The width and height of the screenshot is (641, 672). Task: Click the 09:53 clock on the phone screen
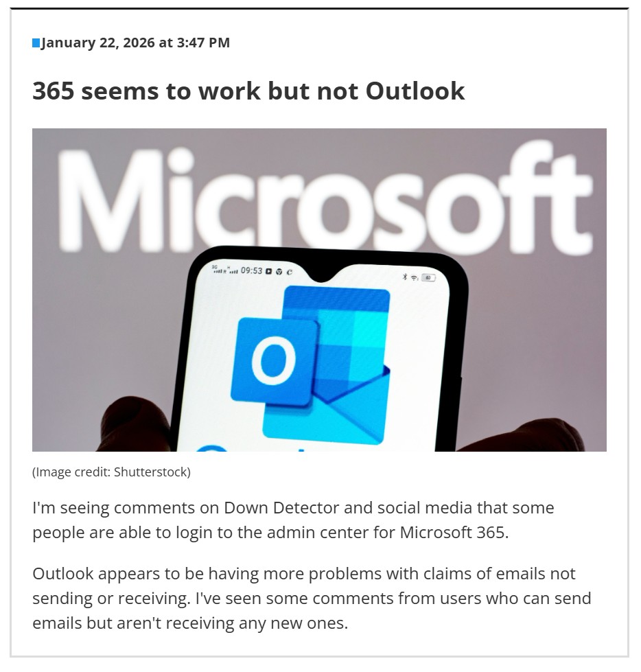pyautogui.click(x=251, y=270)
